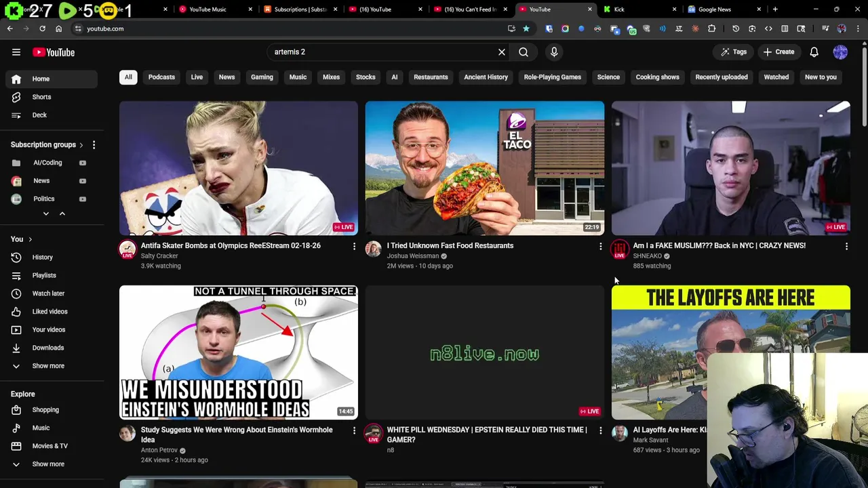
Task: Open Shorts in the sidebar
Action: click(52, 97)
